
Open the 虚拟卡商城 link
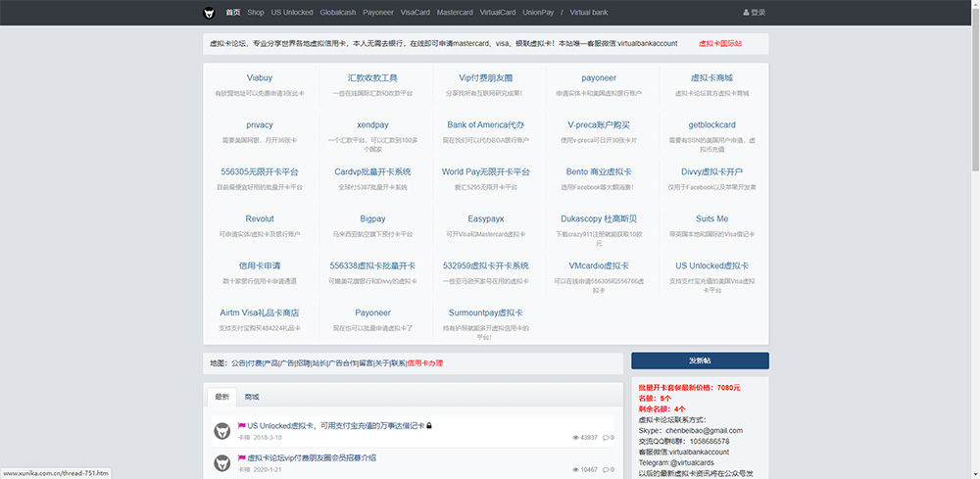(x=711, y=78)
